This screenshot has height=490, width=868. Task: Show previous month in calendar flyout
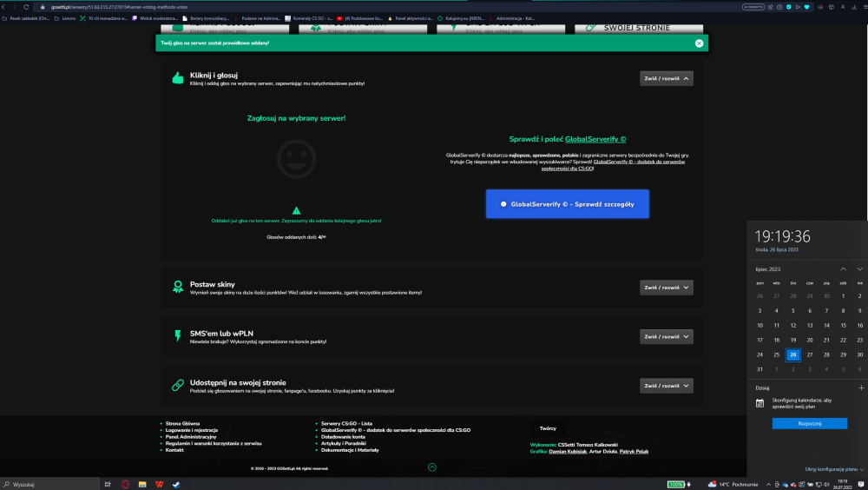coord(843,269)
